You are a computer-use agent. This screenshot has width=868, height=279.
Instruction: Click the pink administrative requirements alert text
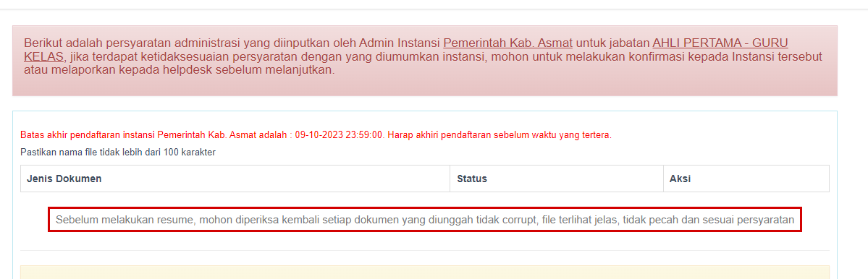423,56
